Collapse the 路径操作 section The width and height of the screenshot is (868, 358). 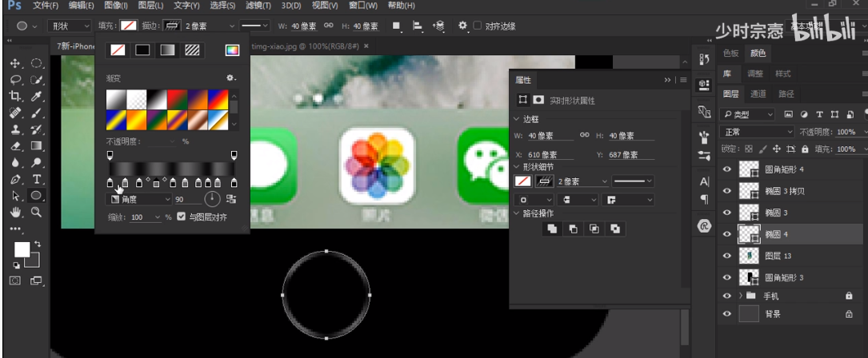[x=517, y=213]
